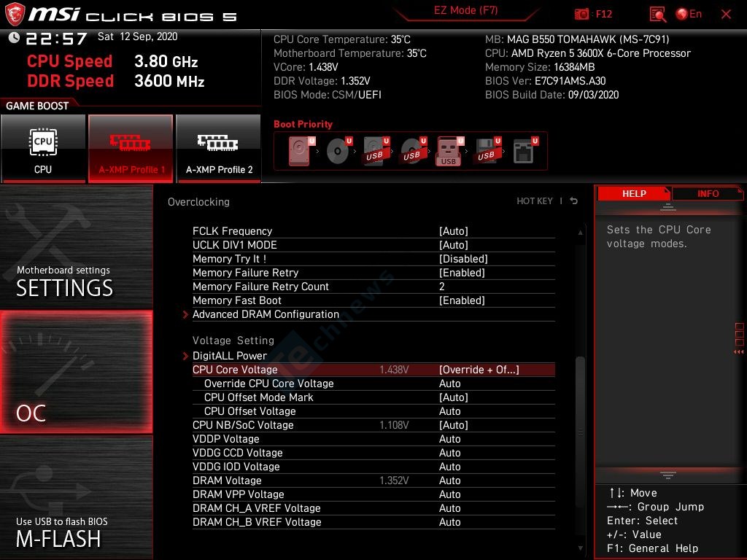Select the USB key boot device
747x560 pixels.
coord(449,151)
